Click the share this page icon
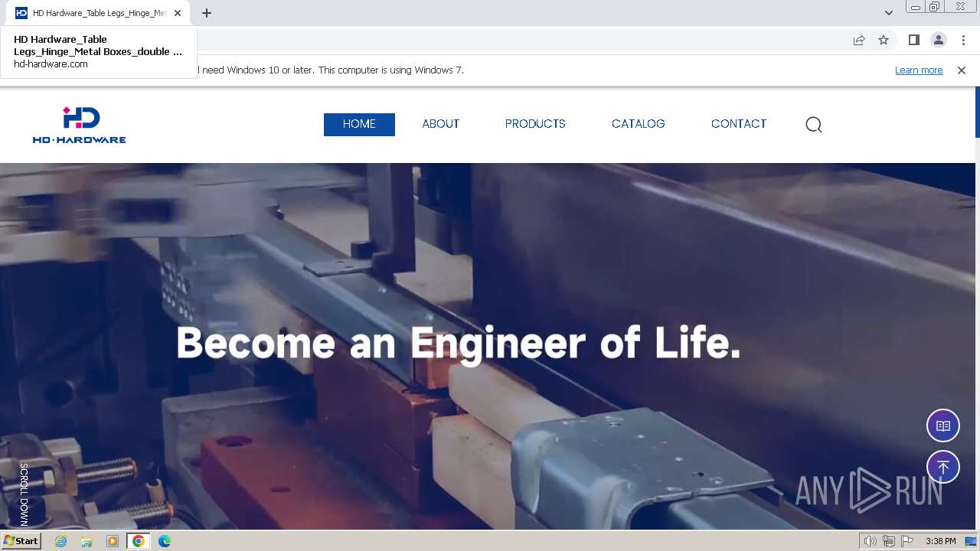Screen dimensions: 980x551 859,40
